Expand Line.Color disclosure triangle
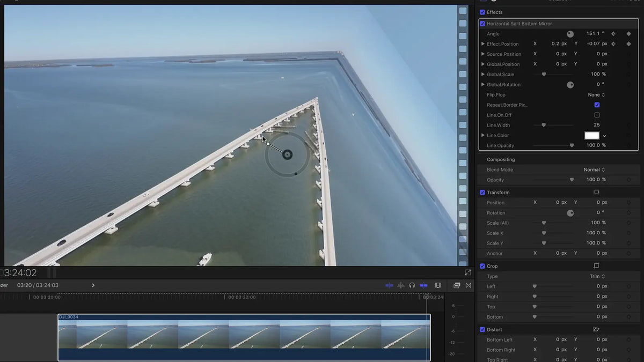Image resolution: width=644 pixels, height=362 pixels. point(483,135)
